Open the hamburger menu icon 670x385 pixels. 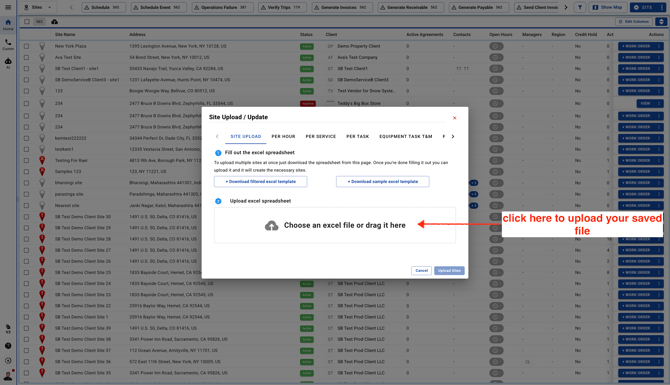(x=8, y=7)
